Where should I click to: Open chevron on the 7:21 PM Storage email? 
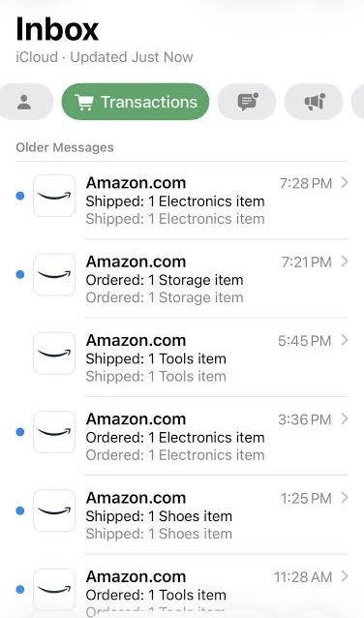[x=345, y=262]
